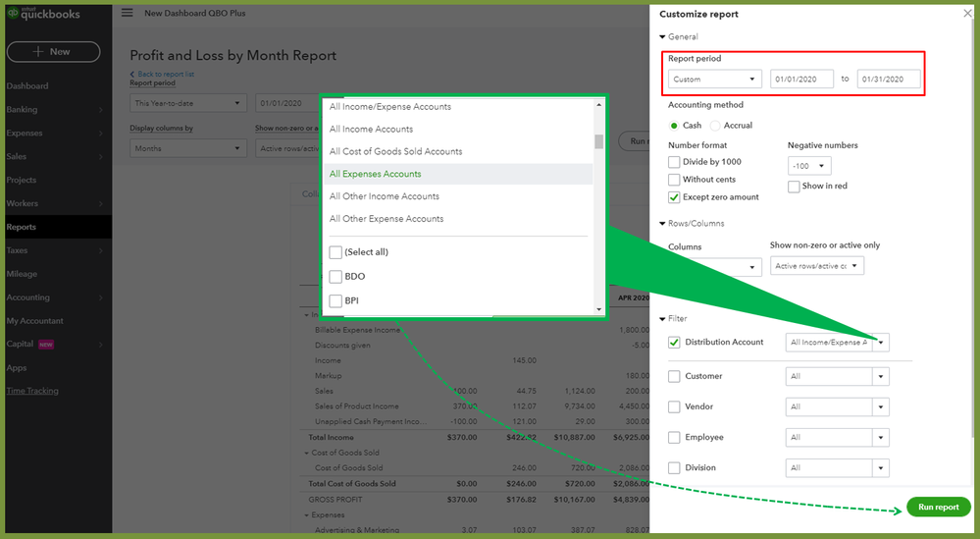Open Dashboard in sidebar
980x539 pixels.
pyautogui.click(x=27, y=85)
